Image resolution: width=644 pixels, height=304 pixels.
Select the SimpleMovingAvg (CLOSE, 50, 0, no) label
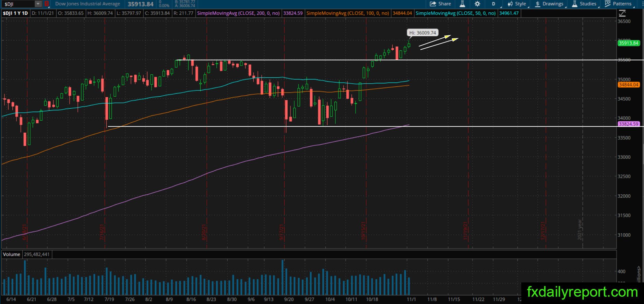[x=455, y=13]
